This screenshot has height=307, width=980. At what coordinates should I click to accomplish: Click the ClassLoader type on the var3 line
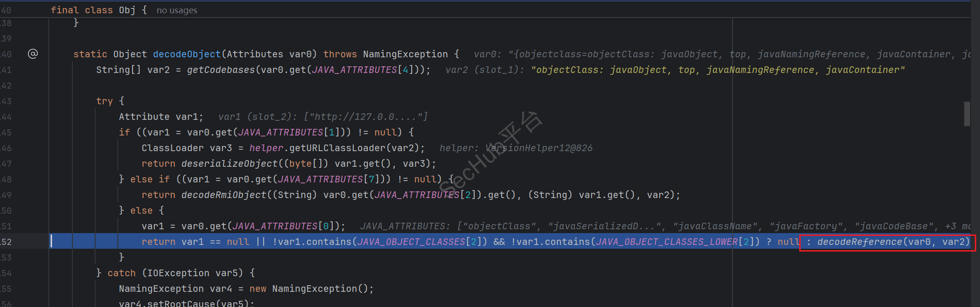(172, 148)
